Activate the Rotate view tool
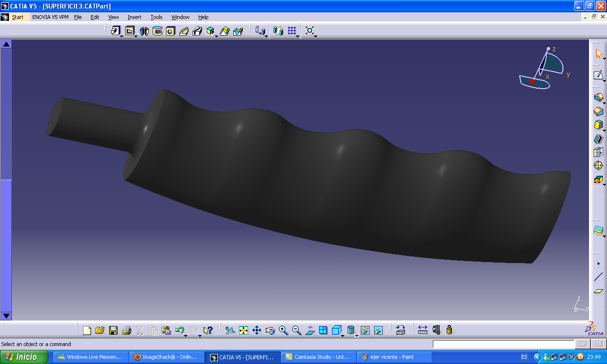Viewport: 607px width, 364px height. [x=270, y=330]
